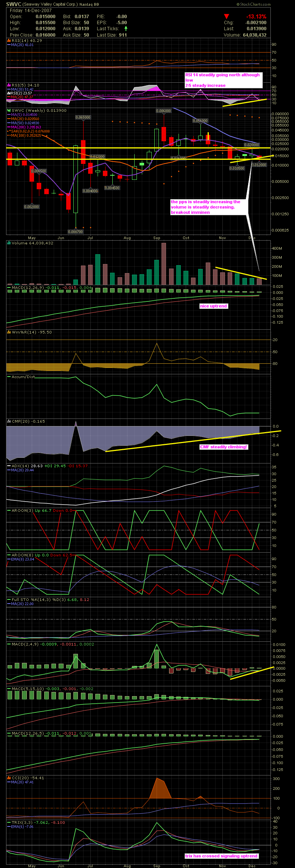Click the Sep label on the price time axis
The width and height of the screenshot is (295, 868).
point(157,238)
